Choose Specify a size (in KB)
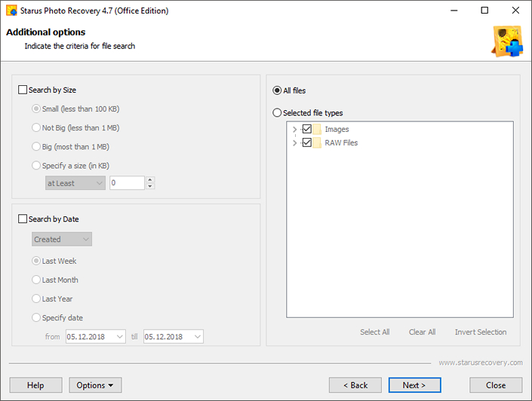This screenshot has height=401, width=532. click(x=36, y=166)
